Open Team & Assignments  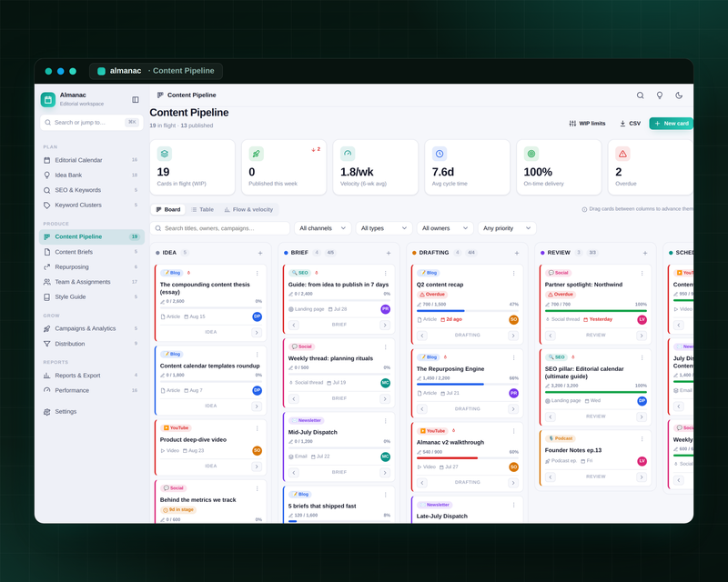pos(92,282)
